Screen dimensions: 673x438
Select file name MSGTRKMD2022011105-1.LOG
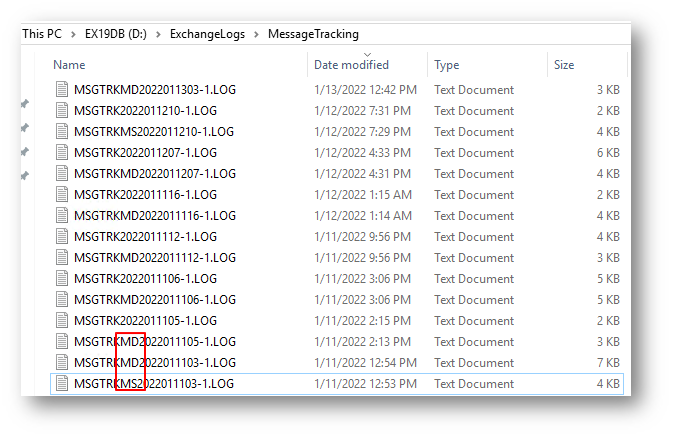tap(155, 342)
